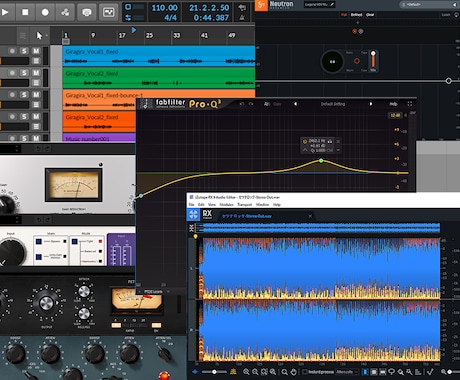The image size is (460, 380).
Task: Select the blue Giragira_Vocal1_fixed clip
Action: 159,56
